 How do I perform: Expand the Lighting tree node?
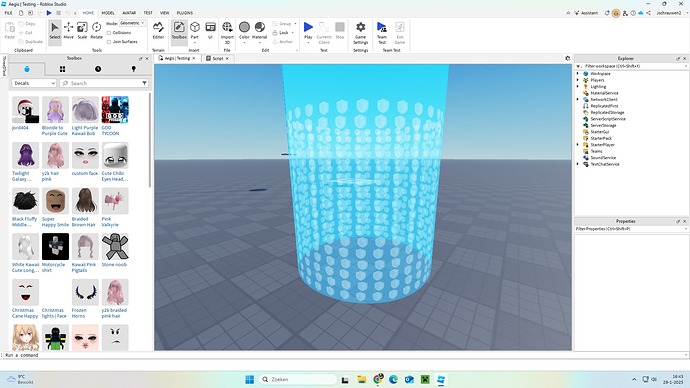click(x=578, y=86)
